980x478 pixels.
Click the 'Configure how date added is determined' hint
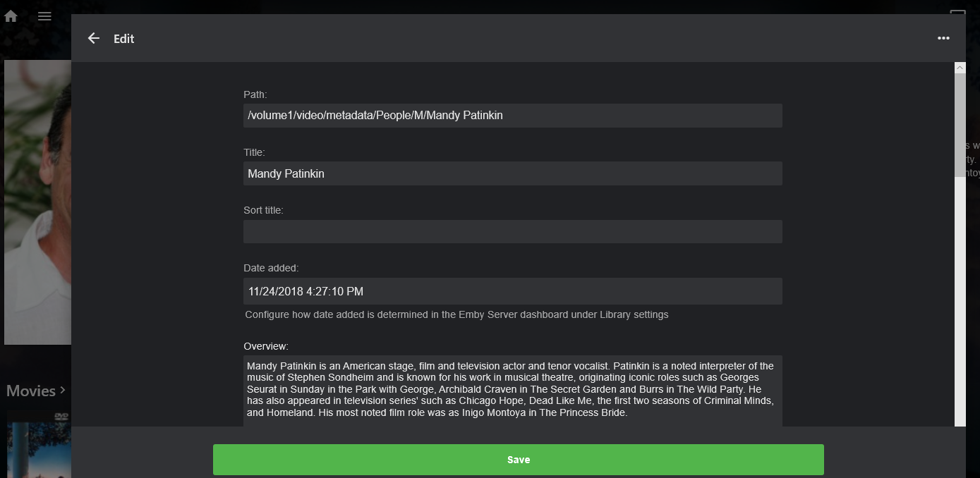click(x=456, y=314)
